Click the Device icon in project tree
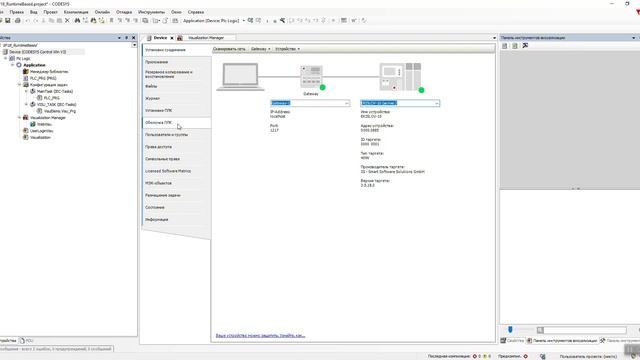640x360 pixels. (5, 52)
